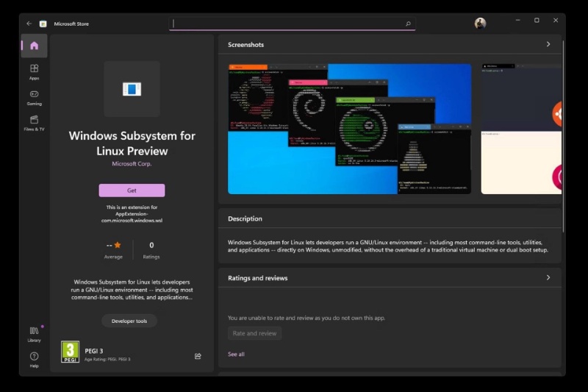Open the first WSL terminals screenshot
The height and width of the screenshot is (392, 588).
[x=349, y=129]
